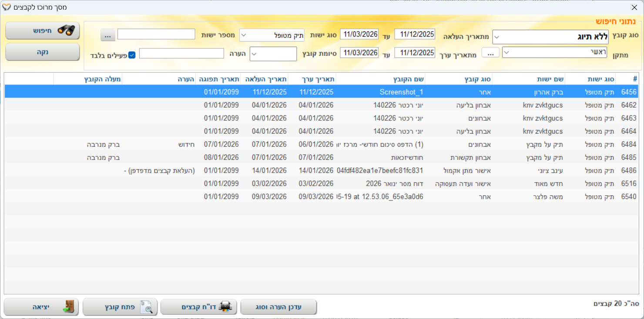Open the entity number browse button

107,35
